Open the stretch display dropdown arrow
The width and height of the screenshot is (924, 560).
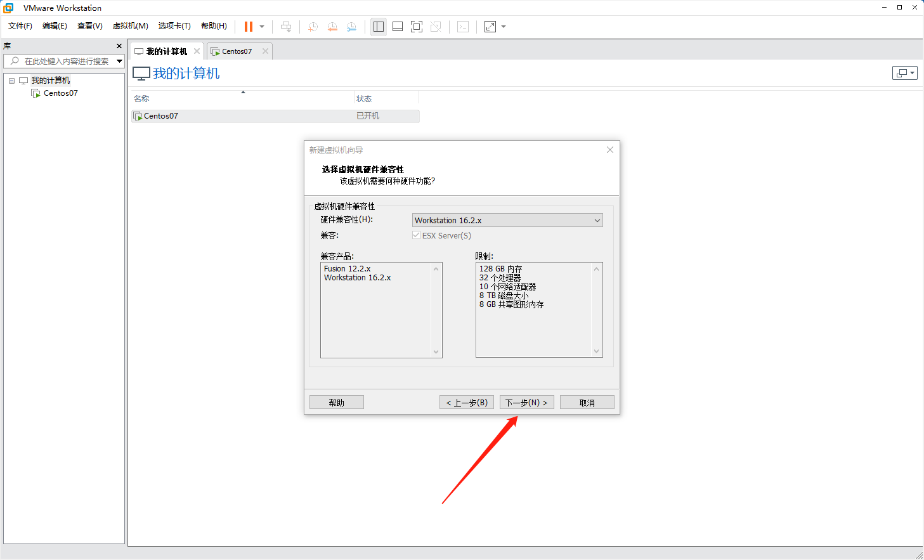[504, 27]
